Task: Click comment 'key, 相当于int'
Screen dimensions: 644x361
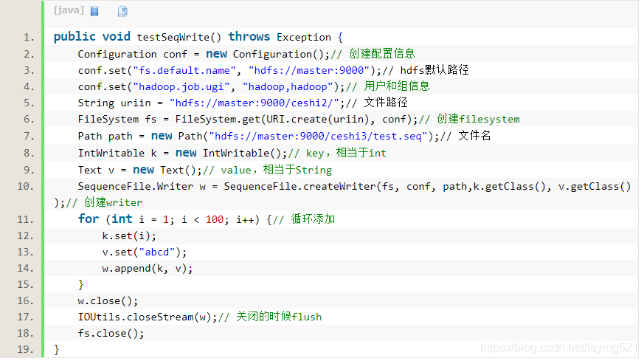Action: 346,153
